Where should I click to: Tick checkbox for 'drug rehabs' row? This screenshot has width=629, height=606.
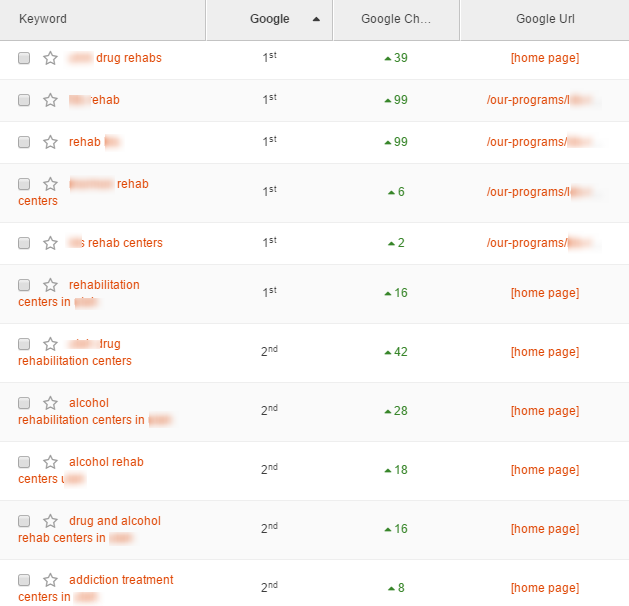24,58
